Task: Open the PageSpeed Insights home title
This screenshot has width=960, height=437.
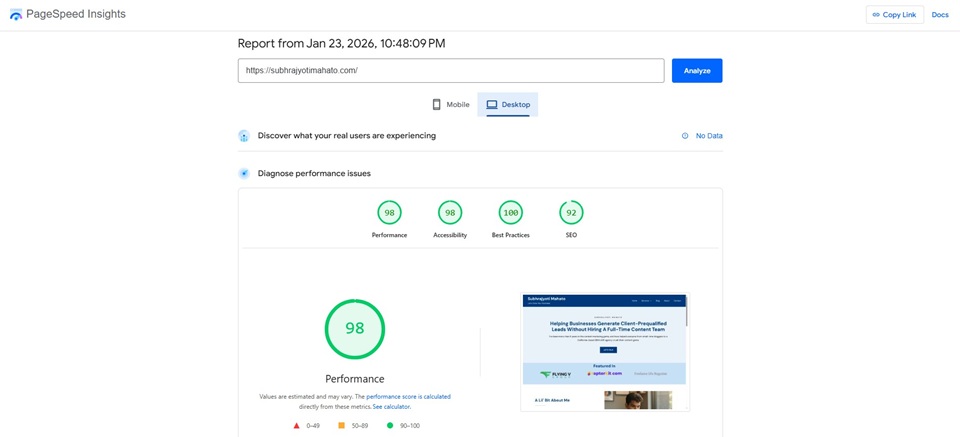Action: (x=76, y=14)
